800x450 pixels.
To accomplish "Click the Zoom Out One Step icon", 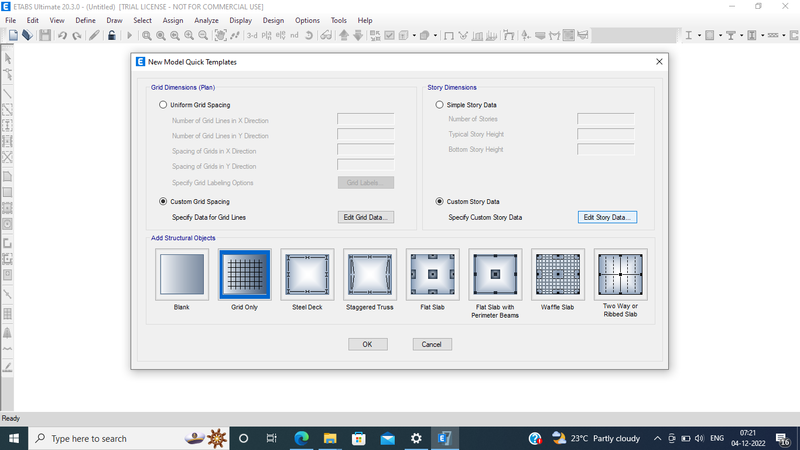I will 203,35.
